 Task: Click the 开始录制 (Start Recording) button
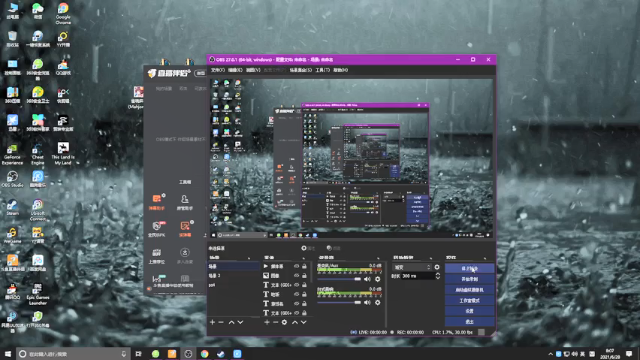pos(469,279)
